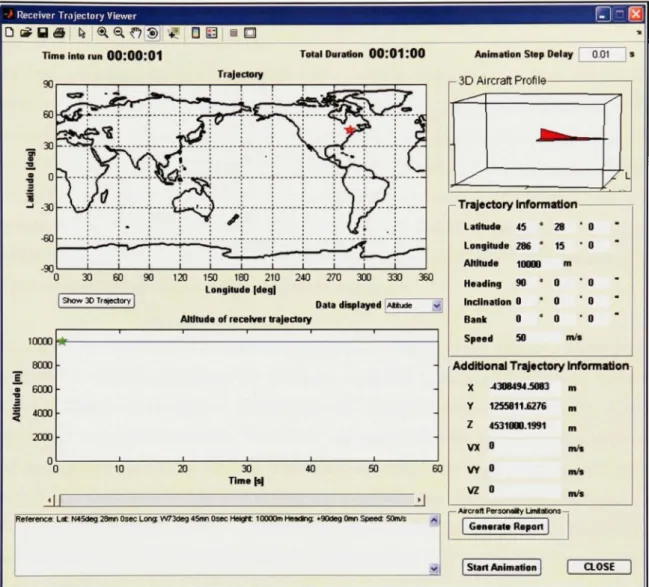Print the figure using the printer icon
The height and width of the screenshot is (587, 649).
click(59, 33)
